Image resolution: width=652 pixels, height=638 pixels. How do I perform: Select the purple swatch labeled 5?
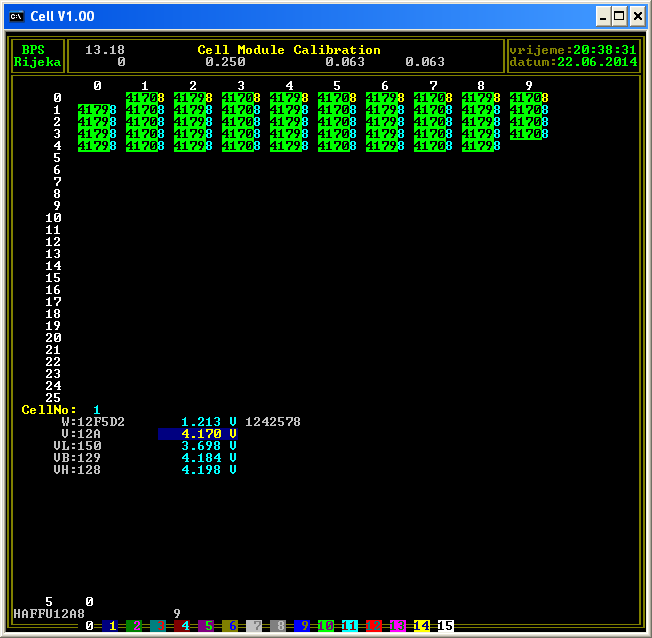coord(208,626)
